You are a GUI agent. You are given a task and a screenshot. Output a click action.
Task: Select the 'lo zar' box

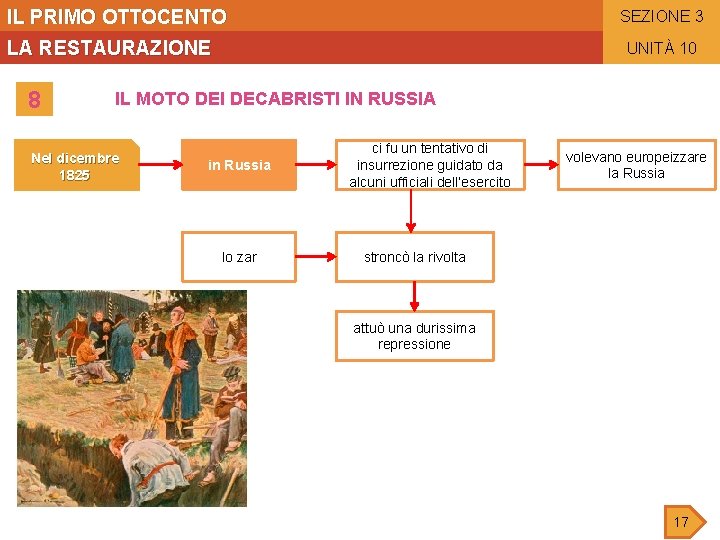[239, 257]
